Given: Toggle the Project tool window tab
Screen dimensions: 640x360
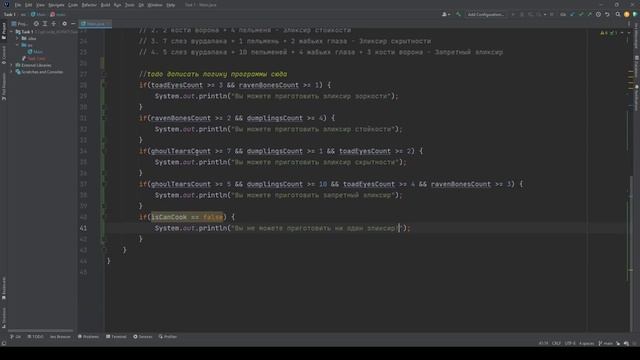Looking at the screenshot, I should pyautogui.click(x=4, y=31).
